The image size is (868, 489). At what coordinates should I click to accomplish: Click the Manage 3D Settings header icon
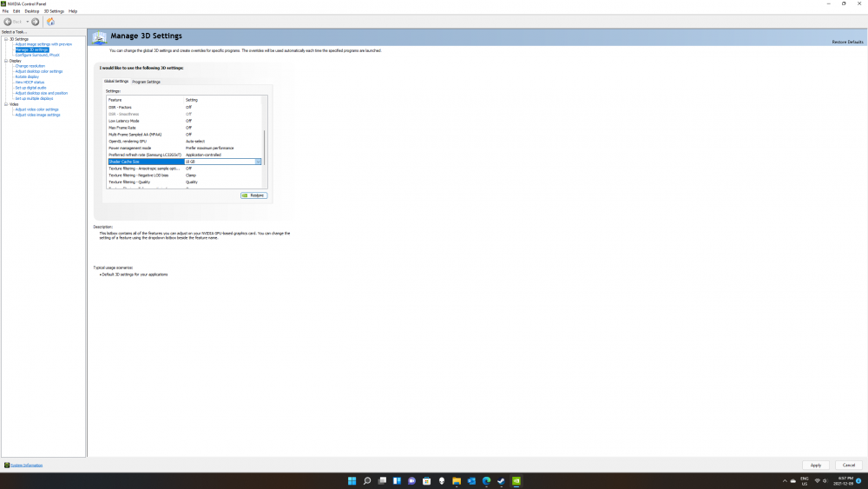(x=99, y=37)
